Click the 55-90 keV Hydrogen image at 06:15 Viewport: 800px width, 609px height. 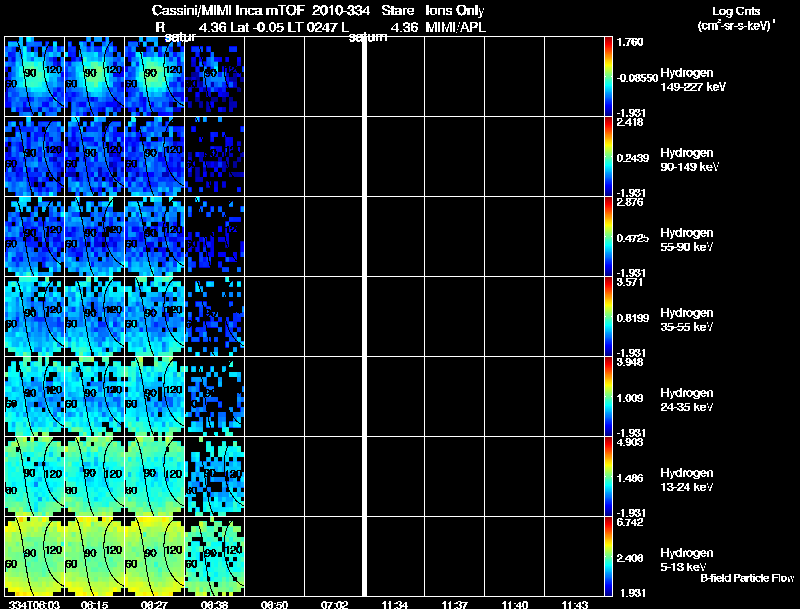coord(95,237)
